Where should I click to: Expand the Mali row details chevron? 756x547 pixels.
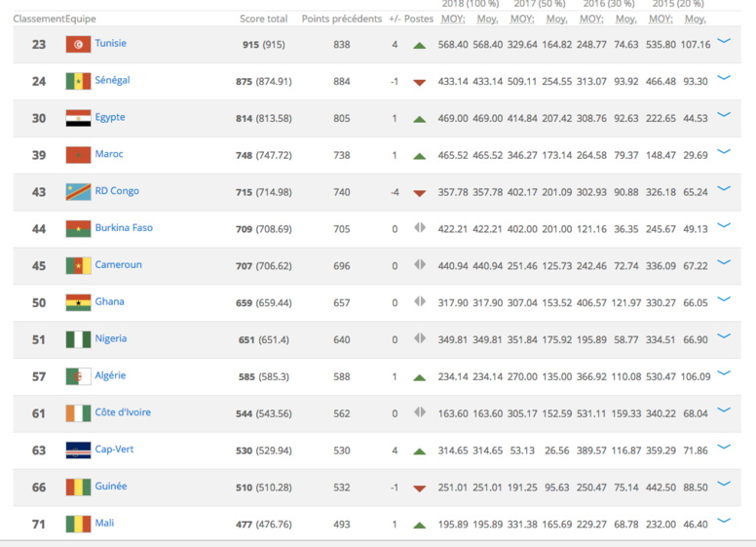pos(724,522)
